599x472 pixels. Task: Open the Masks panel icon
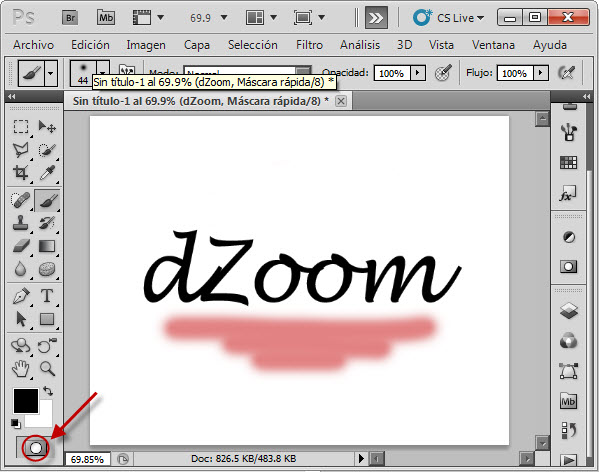tap(568, 266)
